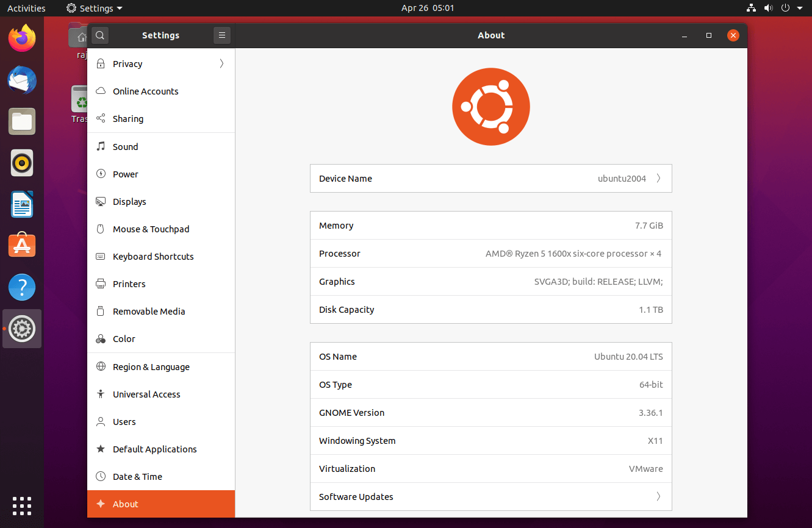812x528 pixels.
Task: Click the Device Name label
Action: click(x=345, y=179)
